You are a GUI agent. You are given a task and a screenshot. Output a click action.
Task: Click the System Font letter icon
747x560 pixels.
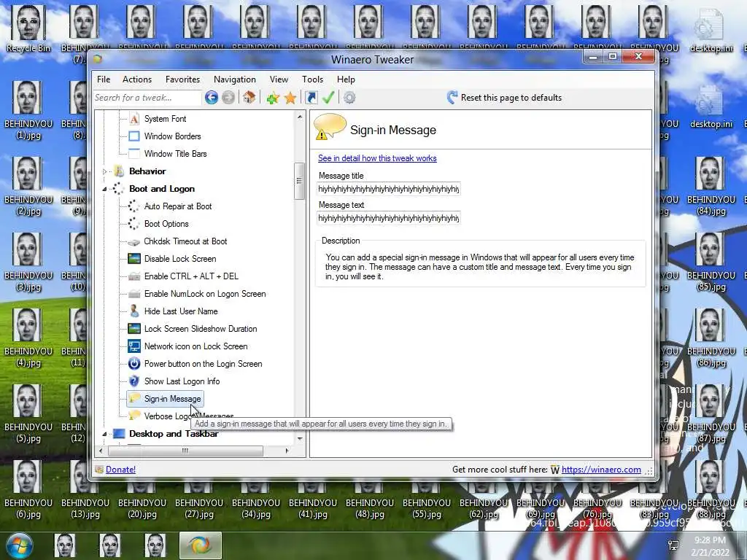click(134, 119)
